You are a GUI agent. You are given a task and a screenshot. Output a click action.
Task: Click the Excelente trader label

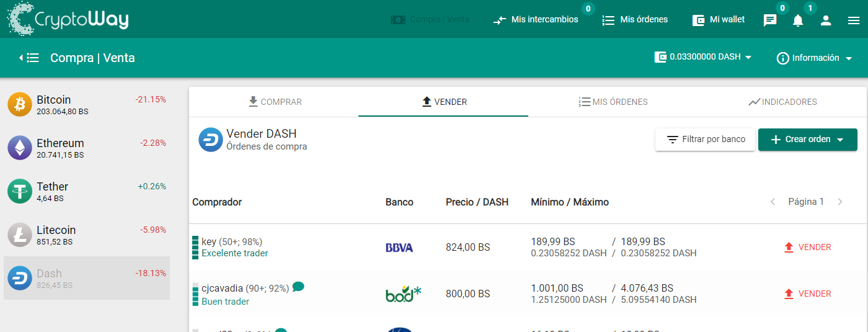(x=235, y=253)
